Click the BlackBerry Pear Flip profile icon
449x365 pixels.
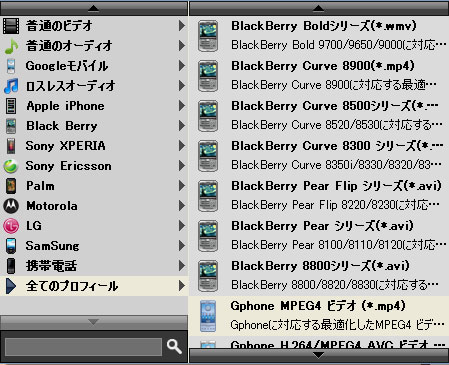pyautogui.click(x=208, y=196)
